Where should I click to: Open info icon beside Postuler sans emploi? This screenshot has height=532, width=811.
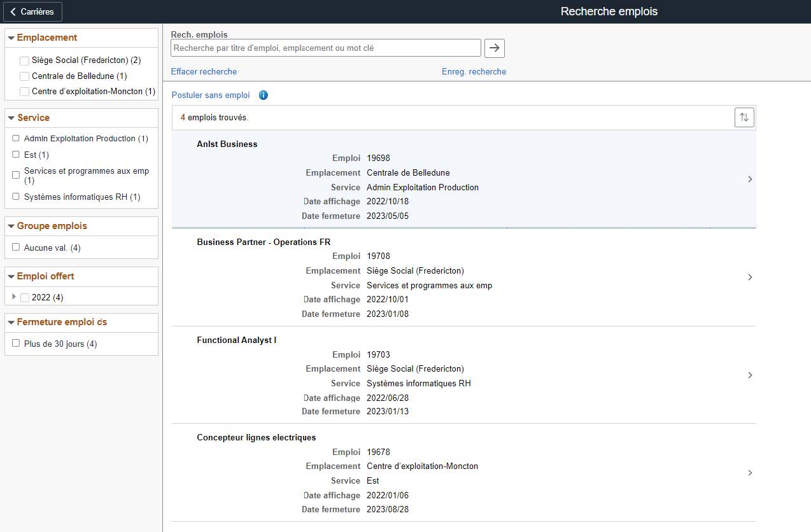point(264,95)
